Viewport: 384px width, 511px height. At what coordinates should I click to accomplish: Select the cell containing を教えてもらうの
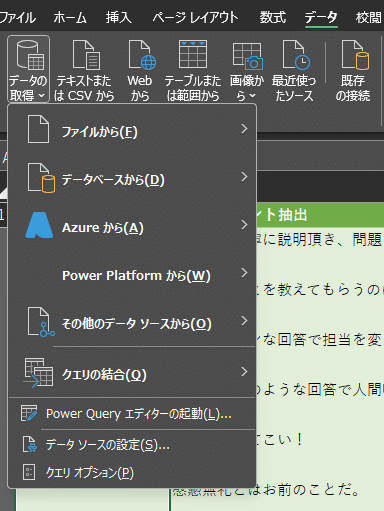click(320, 289)
